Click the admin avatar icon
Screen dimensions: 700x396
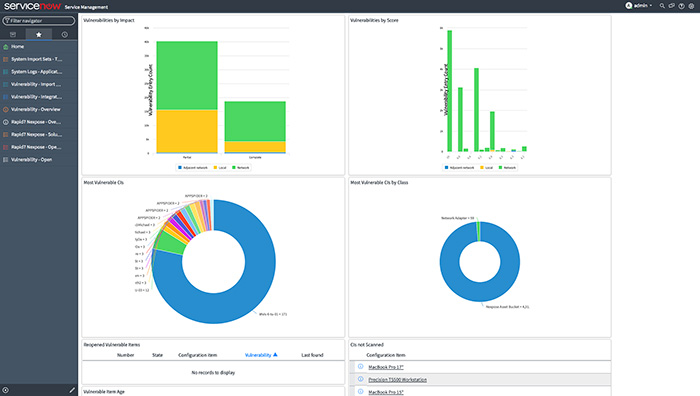(x=629, y=5)
